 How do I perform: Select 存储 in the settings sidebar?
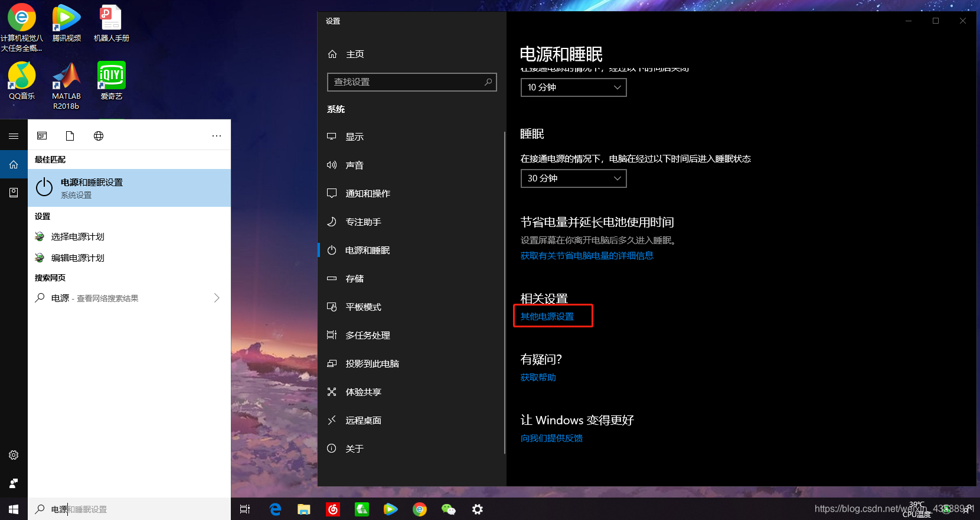(x=411, y=278)
